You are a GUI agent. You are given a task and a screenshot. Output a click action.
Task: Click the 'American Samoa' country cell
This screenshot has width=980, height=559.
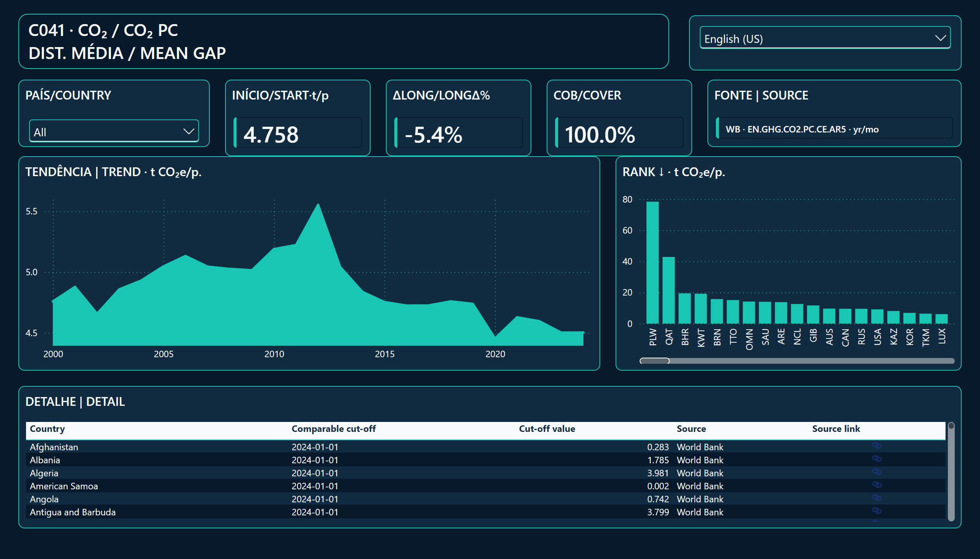(64, 486)
